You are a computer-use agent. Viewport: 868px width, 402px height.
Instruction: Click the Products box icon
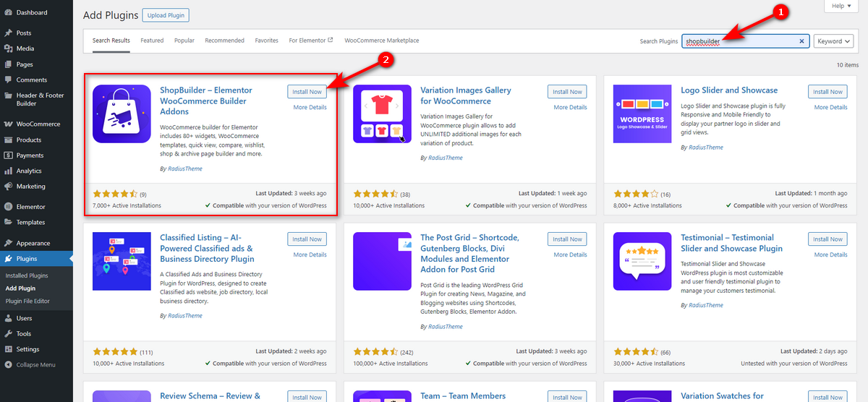click(8, 140)
